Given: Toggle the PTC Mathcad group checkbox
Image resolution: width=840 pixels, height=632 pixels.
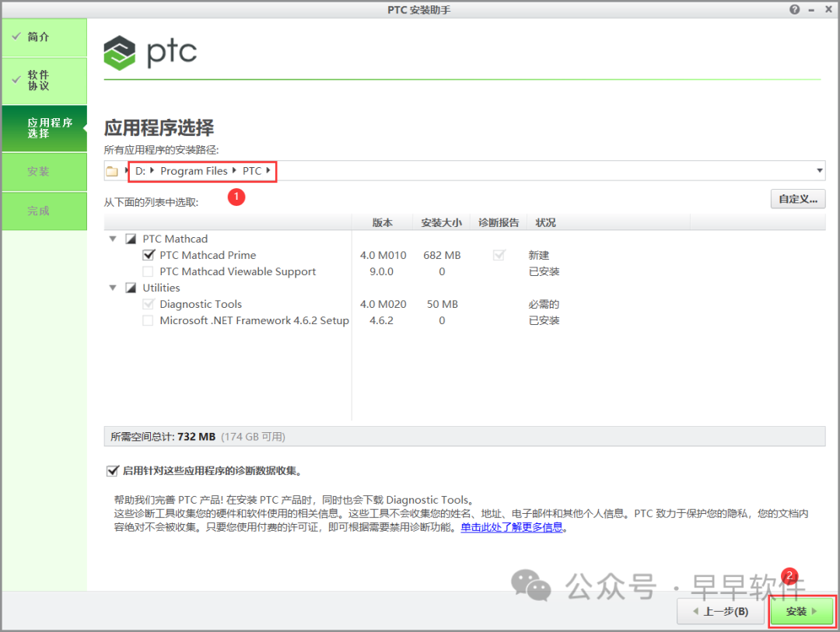Looking at the screenshot, I should pos(131,239).
